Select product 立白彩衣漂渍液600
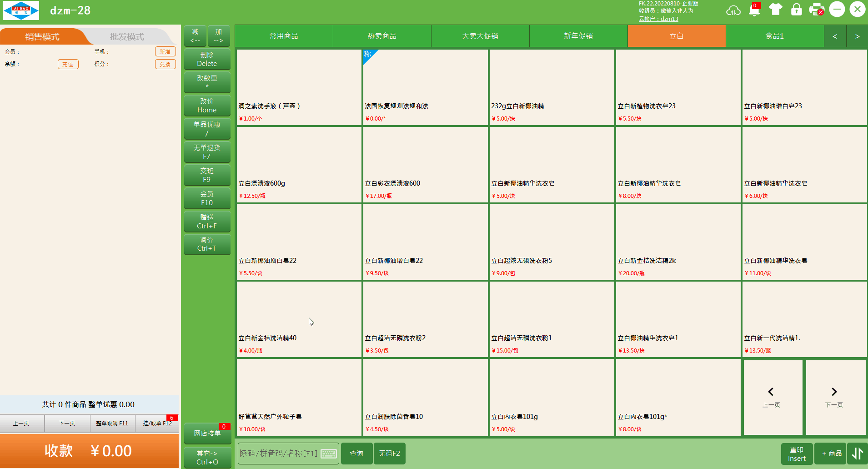The height and width of the screenshot is (469, 868). pyautogui.click(x=425, y=165)
